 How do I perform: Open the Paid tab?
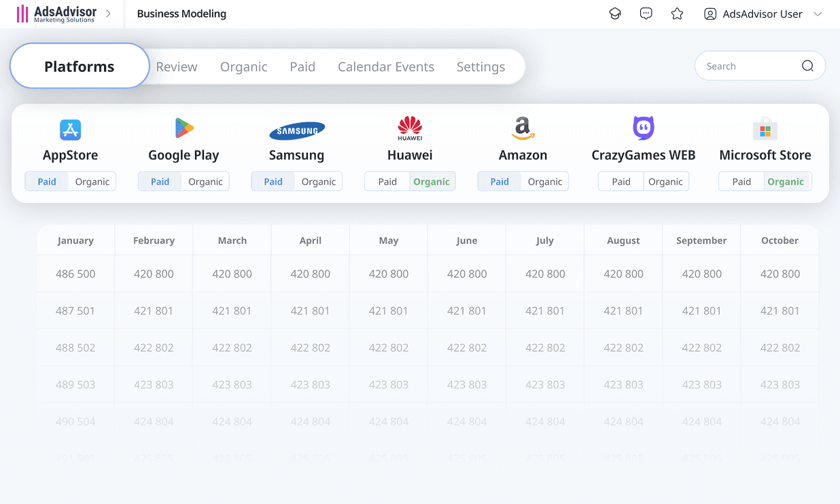[302, 67]
